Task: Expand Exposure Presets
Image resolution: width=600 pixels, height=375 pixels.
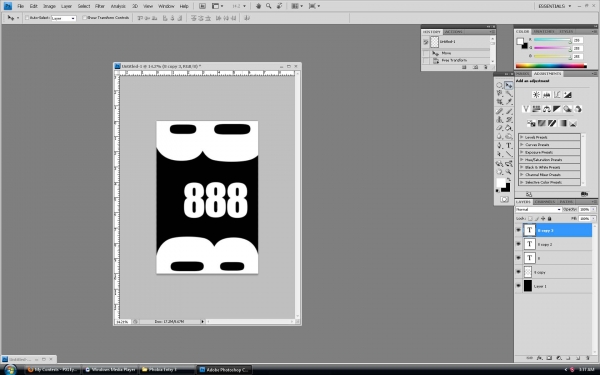Action: (522, 152)
